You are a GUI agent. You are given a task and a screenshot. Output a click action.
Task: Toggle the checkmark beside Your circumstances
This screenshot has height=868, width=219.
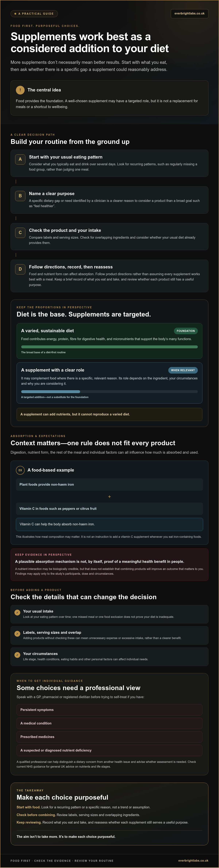(18, 655)
